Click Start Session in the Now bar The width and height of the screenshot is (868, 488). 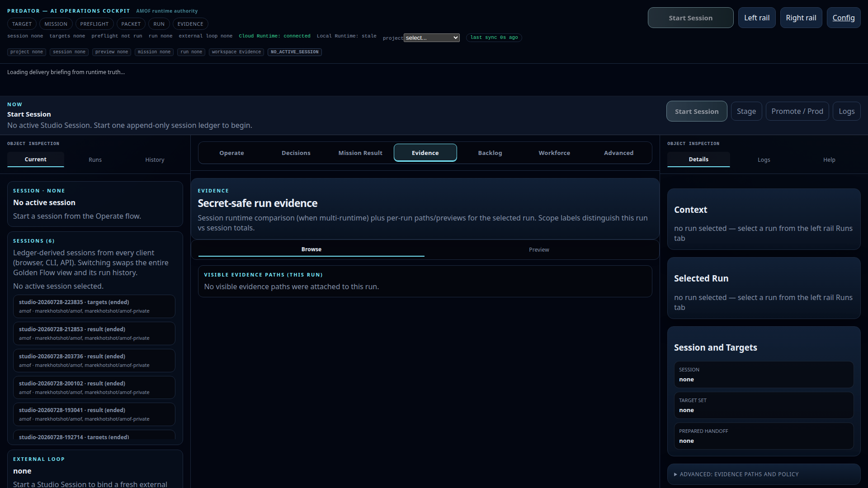696,112
